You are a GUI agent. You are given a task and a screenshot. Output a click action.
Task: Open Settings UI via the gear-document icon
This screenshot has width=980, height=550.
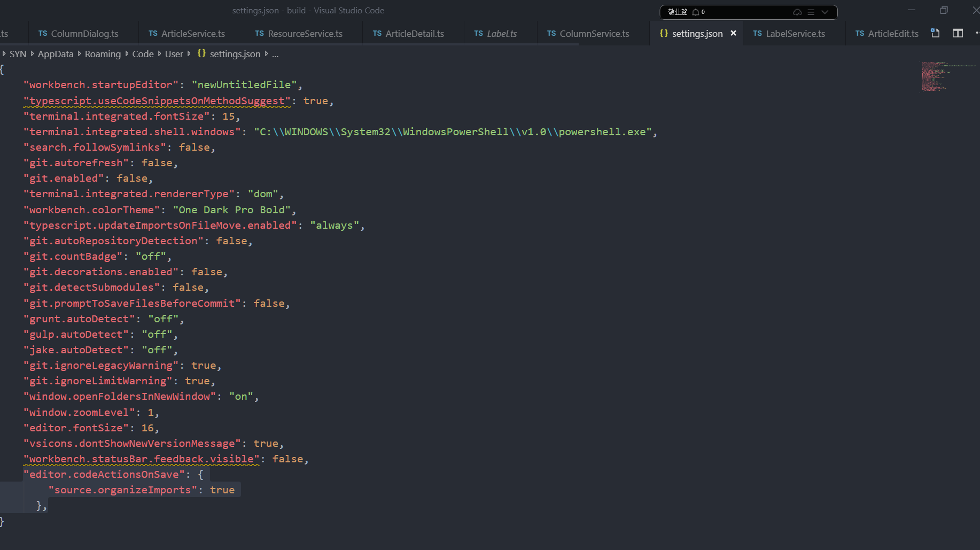pyautogui.click(x=935, y=33)
